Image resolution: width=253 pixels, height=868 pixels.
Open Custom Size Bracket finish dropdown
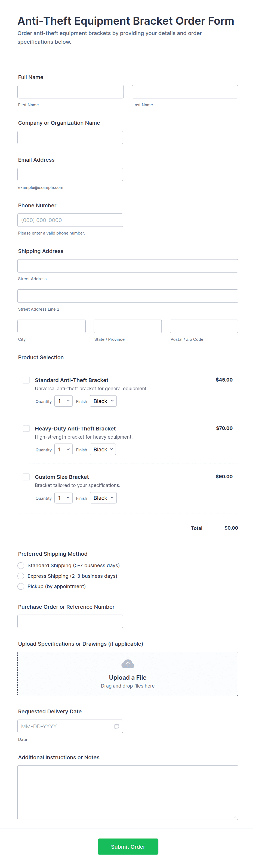pos(103,498)
